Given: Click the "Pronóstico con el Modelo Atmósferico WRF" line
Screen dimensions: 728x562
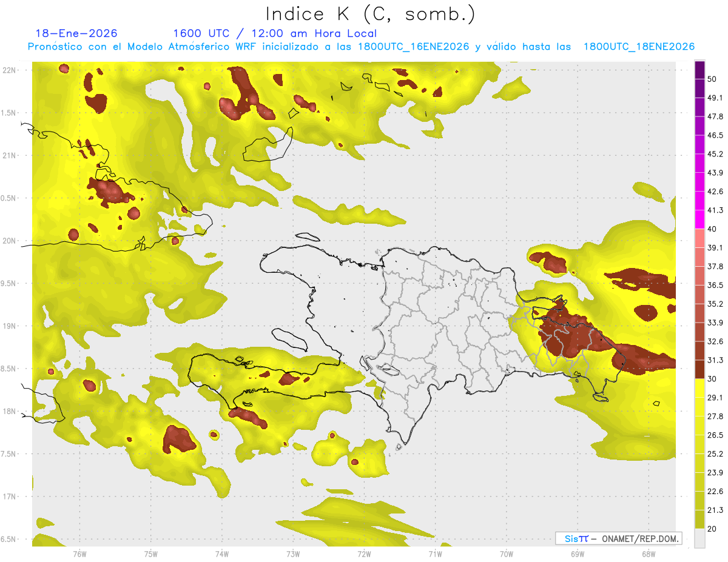Looking at the screenshot, I should [x=361, y=47].
